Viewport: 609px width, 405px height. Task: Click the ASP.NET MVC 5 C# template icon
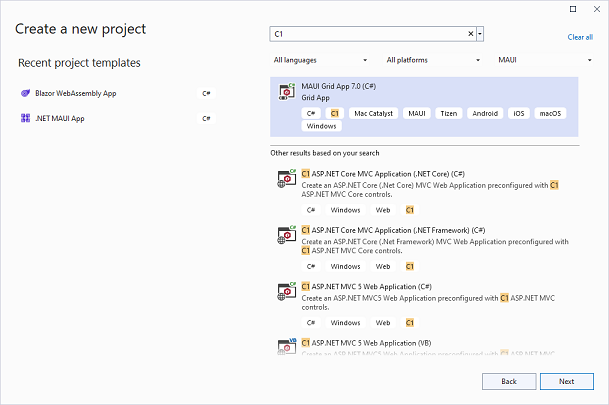pyautogui.click(x=286, y=291)
